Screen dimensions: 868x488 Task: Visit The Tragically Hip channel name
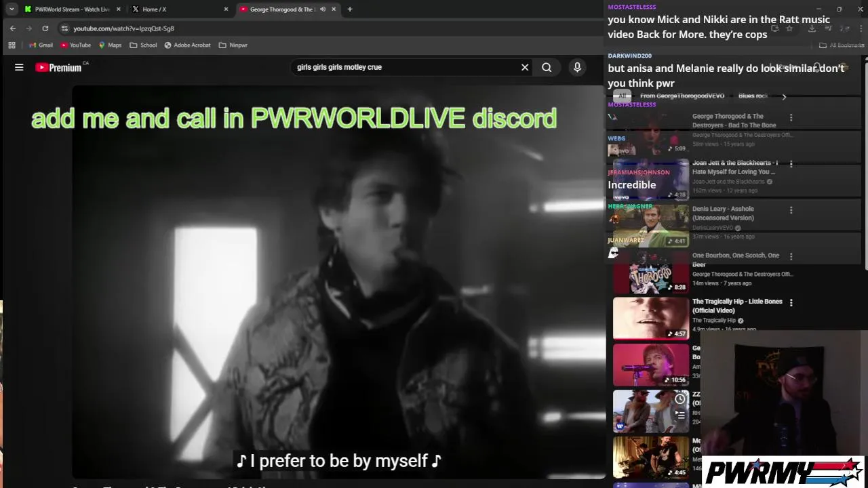[714, 321]
